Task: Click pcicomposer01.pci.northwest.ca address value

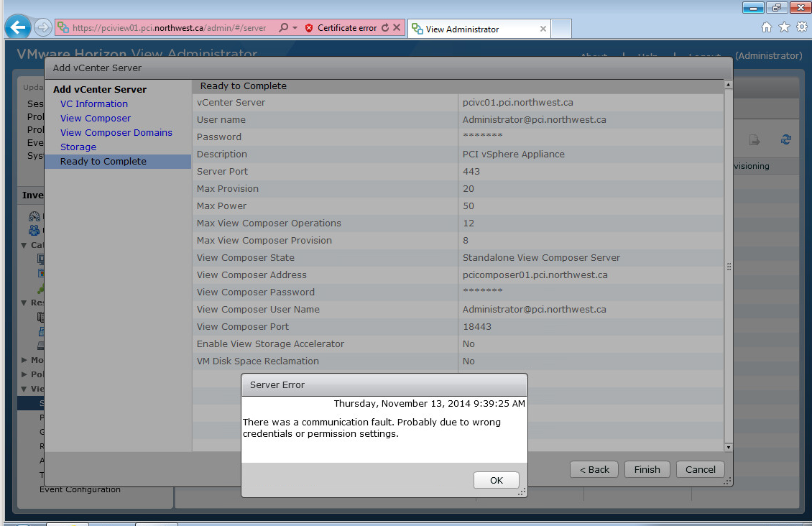Action: coord(535,275)
